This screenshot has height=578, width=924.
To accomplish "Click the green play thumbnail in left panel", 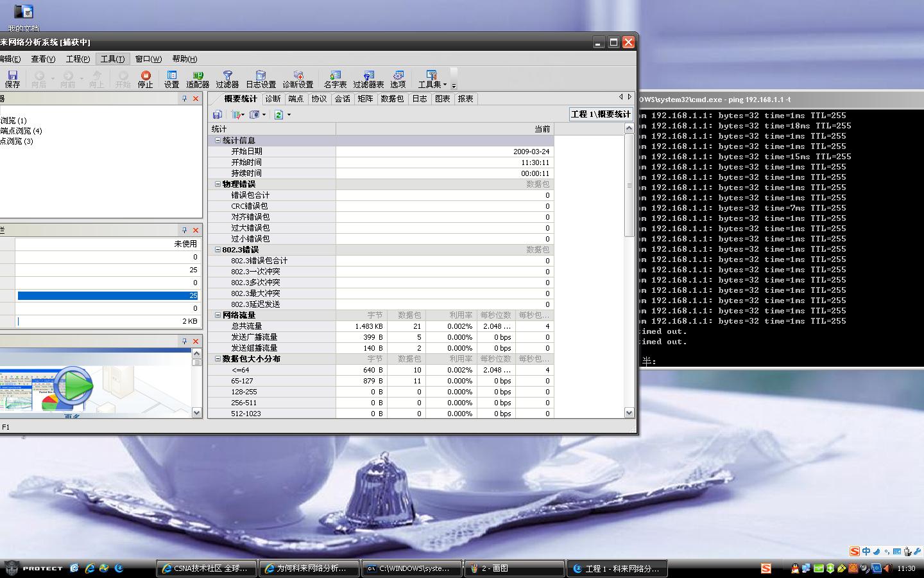I will pos(73,386).
